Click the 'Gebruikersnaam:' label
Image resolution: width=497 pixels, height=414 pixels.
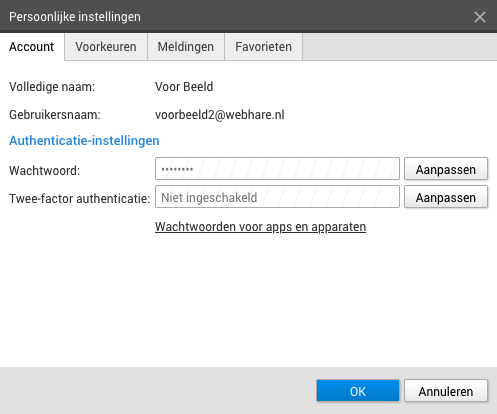click(55, 115)
